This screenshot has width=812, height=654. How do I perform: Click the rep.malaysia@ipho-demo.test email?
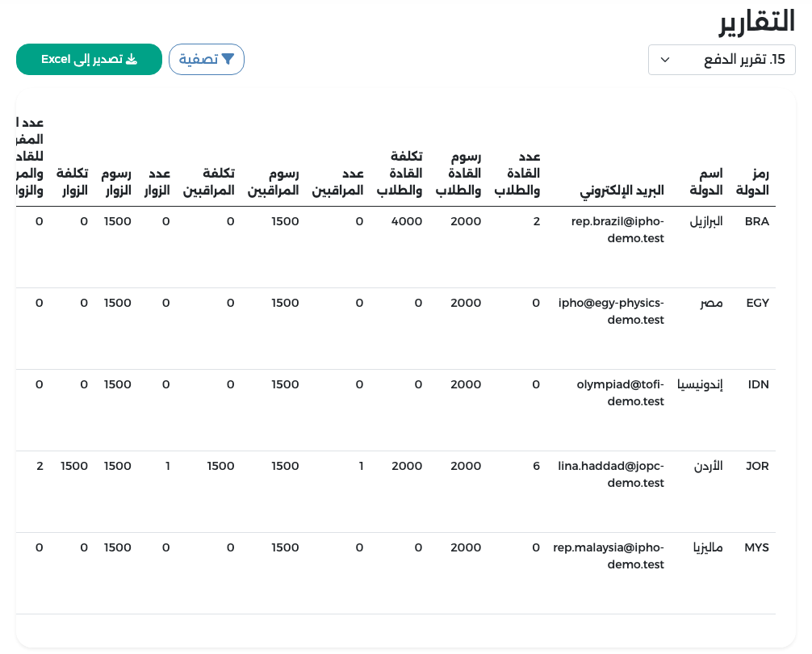(609, 556)
